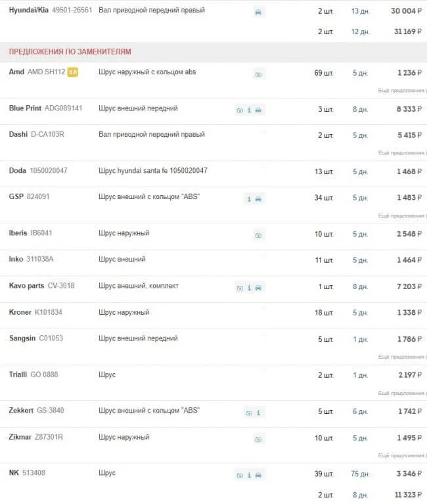Image resolution: width=427 pixels, height=504 pixels.
Task: Select the Inko 311038A part
Action: pyautogui.click(x=40, y=260)
